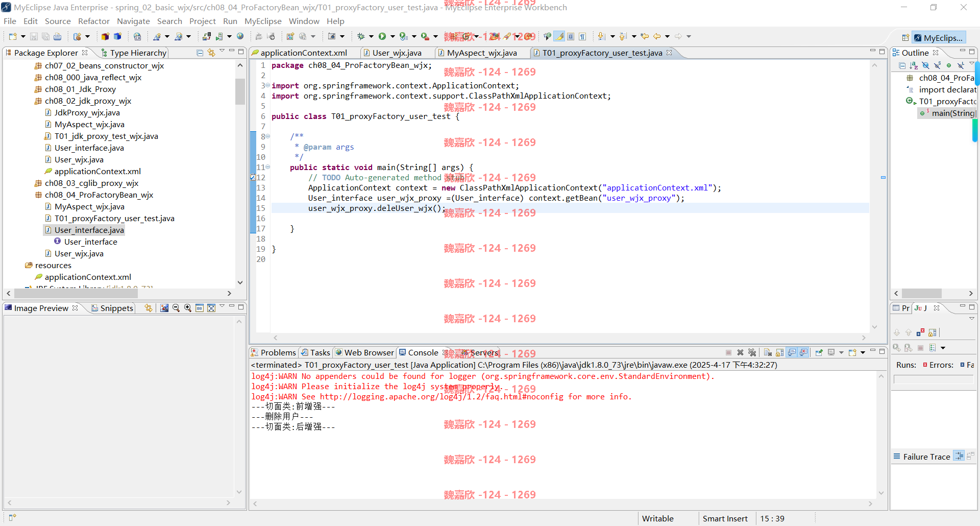Open the JUnit view menu triangle

[x=972, y=318]
